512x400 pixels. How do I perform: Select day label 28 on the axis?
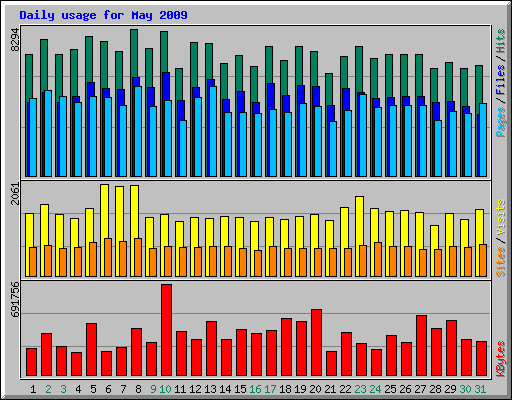[435, 389]
